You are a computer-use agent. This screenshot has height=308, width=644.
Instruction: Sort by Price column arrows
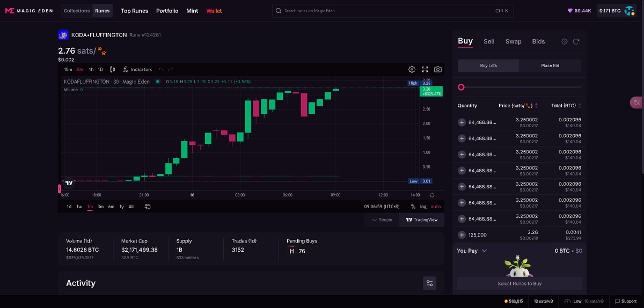pos(537,106)
